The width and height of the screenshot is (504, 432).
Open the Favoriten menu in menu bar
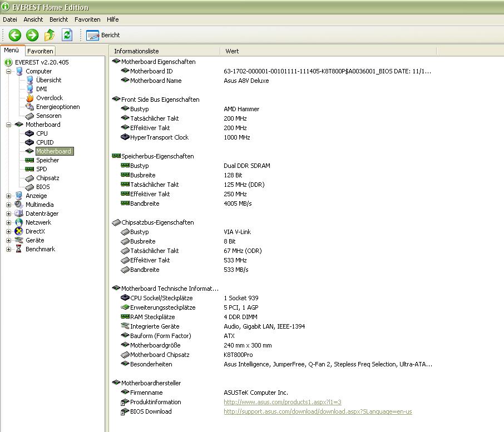pos(87,19)
